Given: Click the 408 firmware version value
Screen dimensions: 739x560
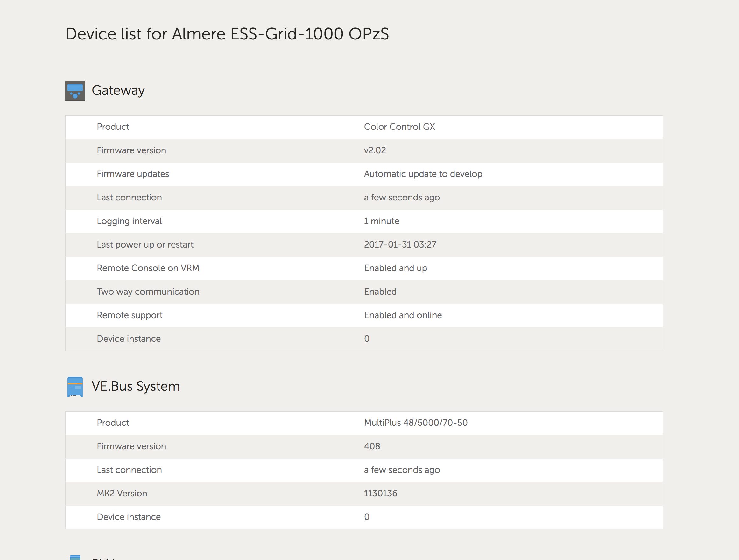Looking at the screenshot, I should (372, 446).
